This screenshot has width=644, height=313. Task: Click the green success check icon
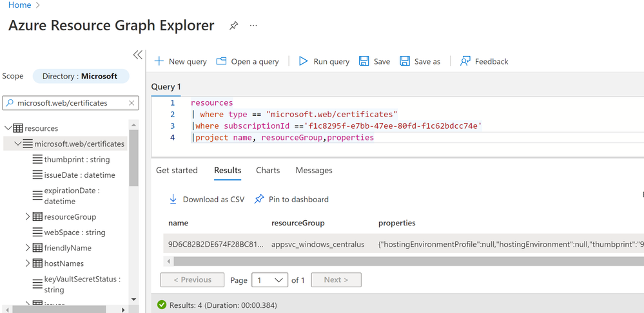click(x=162, y=305)
